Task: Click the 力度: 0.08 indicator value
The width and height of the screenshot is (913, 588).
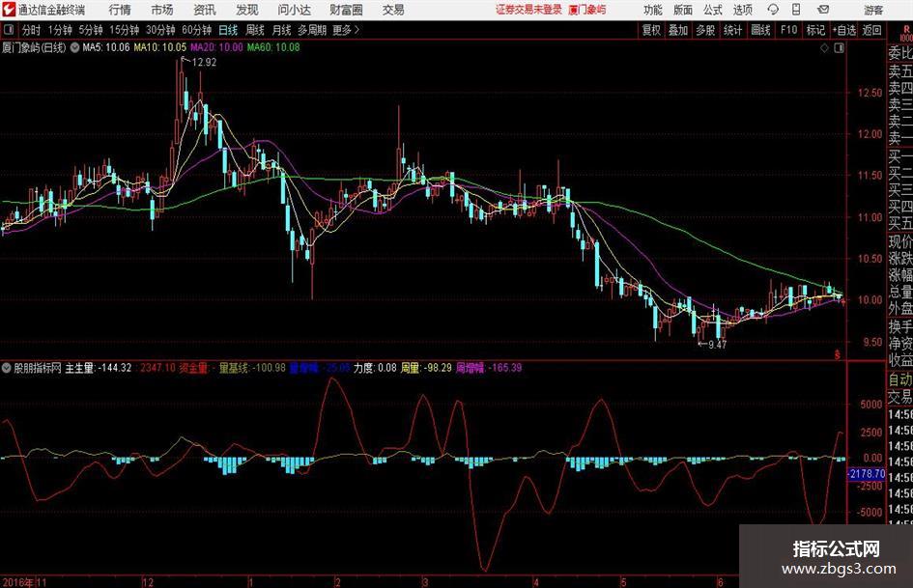Action: pos(375,368)
